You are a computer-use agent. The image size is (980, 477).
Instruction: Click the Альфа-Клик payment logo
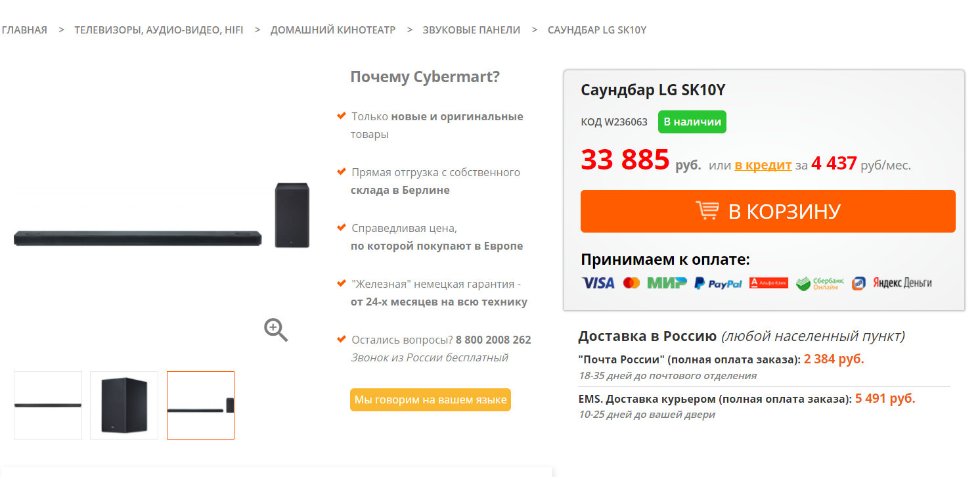point(768,283)
